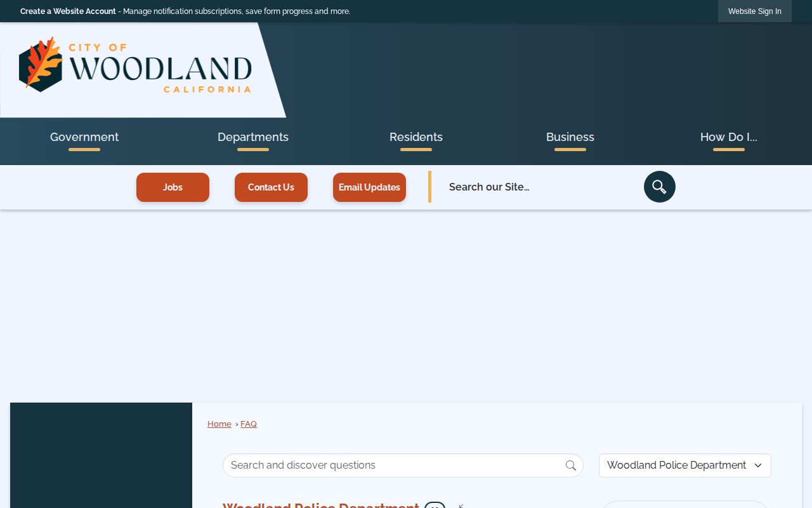The height and width of the screenshot is (508, 812).
Task: Open the Woodland Police Department category dropdown
Action: tap(685, 465)
